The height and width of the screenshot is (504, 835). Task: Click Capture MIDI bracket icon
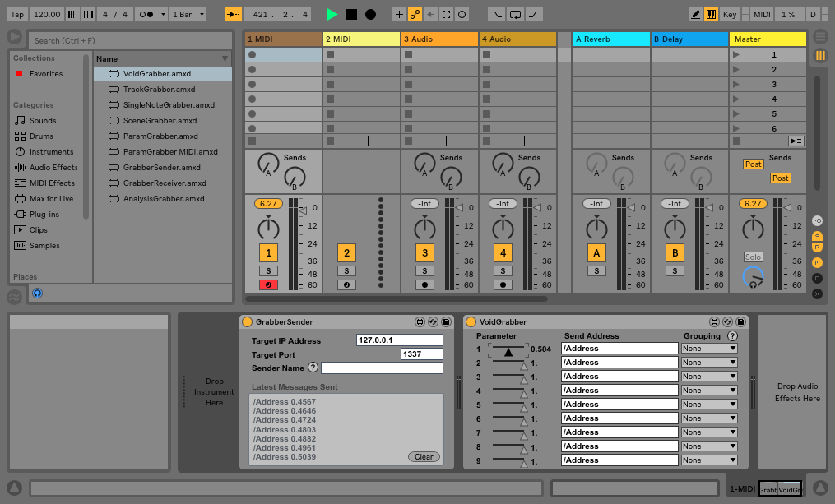[446, 14]
